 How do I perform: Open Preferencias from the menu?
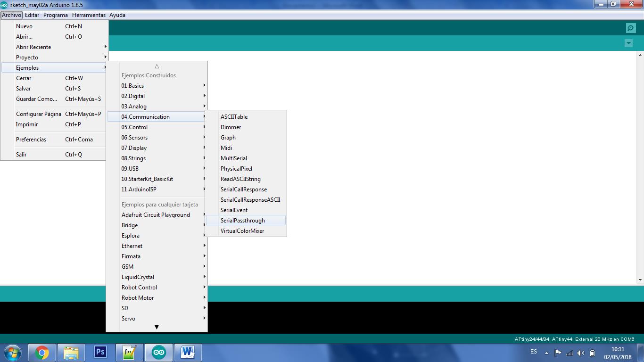54,140
